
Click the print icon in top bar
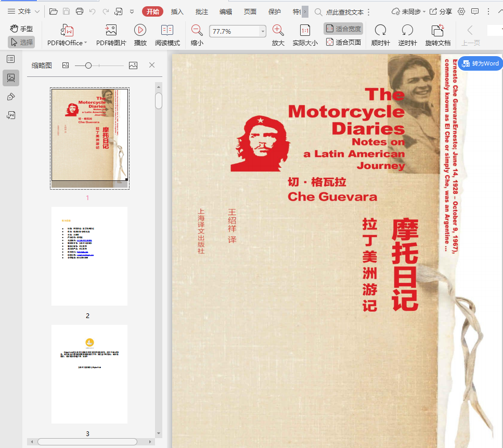point(79,11)
